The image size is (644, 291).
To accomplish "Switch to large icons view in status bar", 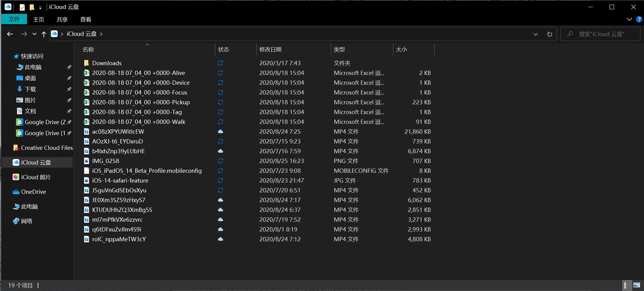I will [x=636, y=285].
